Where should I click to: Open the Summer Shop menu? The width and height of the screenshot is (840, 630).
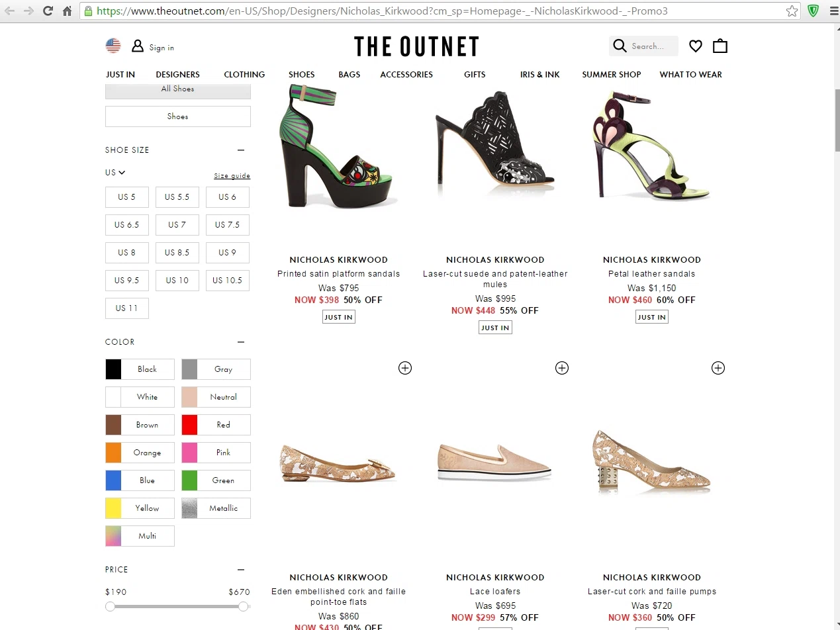pos(612,75)
